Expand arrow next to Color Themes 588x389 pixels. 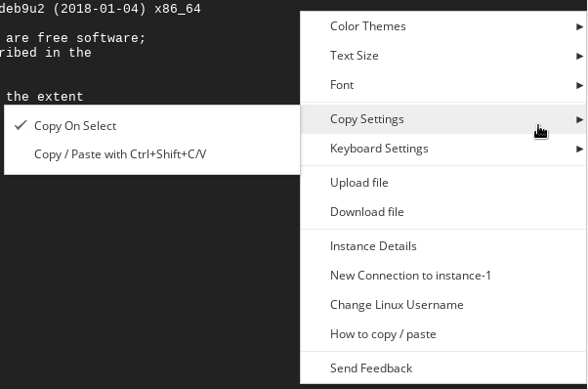[x=579, y=26]
